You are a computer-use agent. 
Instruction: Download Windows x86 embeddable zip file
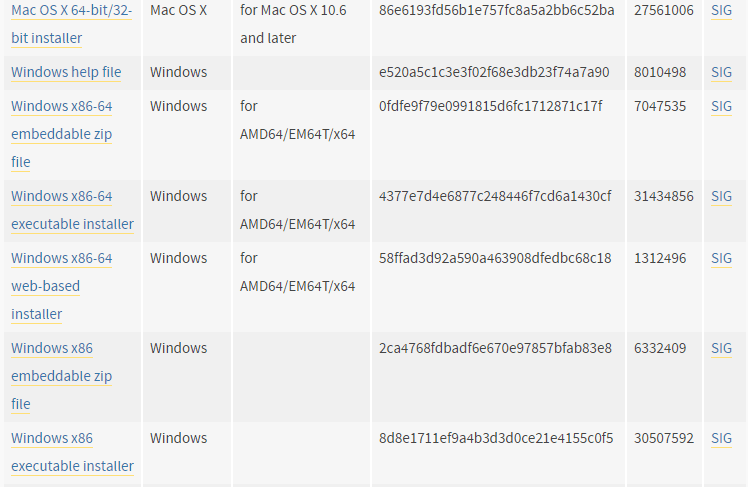(62, 376)
